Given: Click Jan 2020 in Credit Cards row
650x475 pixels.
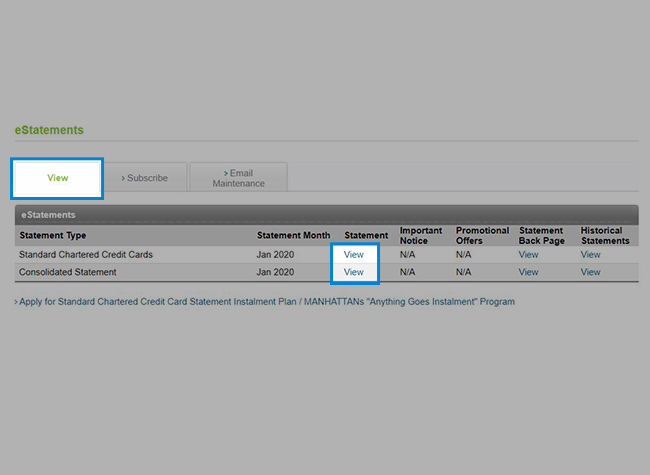Looking at the screenshot, I should pyautogui.click(x=275, y=254).
